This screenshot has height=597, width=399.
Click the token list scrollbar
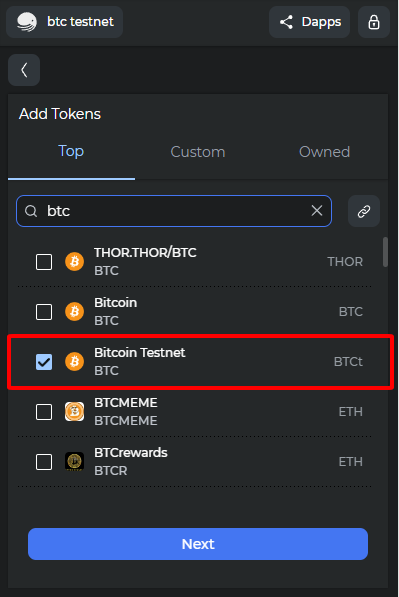[x=385, y=252]
